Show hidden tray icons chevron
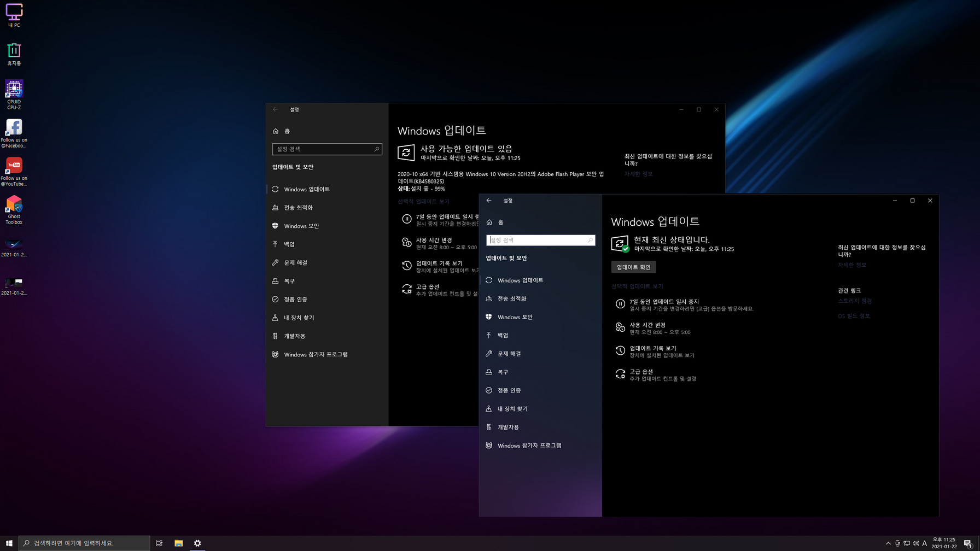Screen dimensions: 980x551 click(888, 543)
